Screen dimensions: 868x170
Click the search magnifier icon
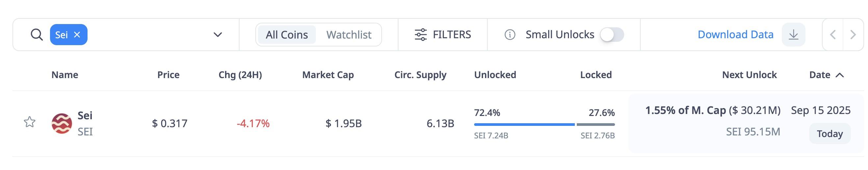tap(37, 34)
